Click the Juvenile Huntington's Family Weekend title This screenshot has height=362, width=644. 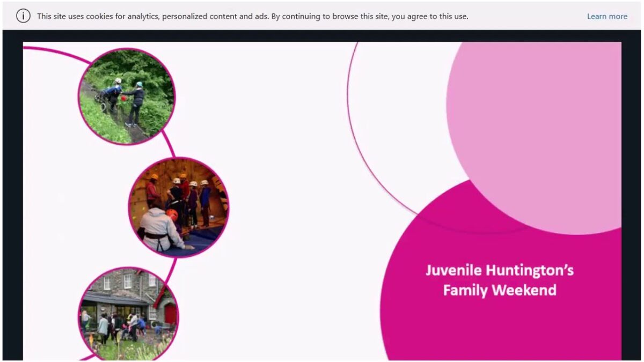pos(500,280)
